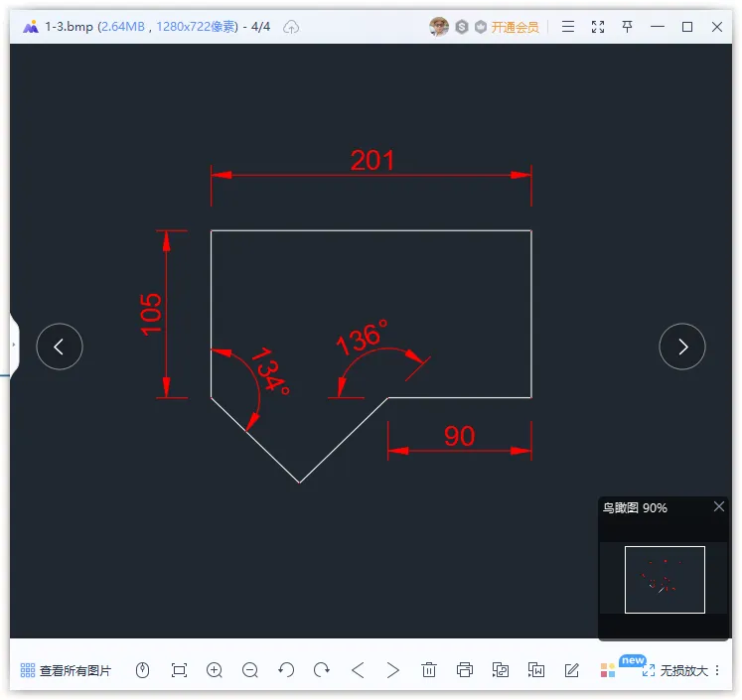
Task: Click 开通会员 link
Action: 515,27
